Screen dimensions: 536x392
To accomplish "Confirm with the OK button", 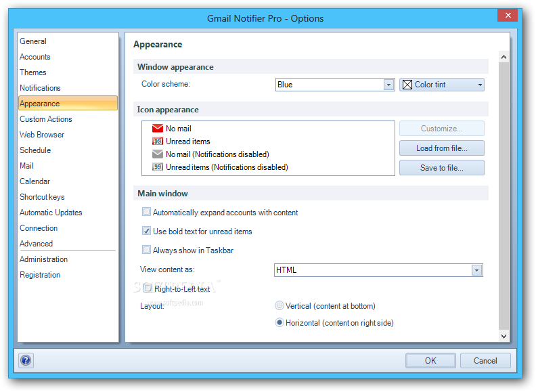I will (430, 361).
